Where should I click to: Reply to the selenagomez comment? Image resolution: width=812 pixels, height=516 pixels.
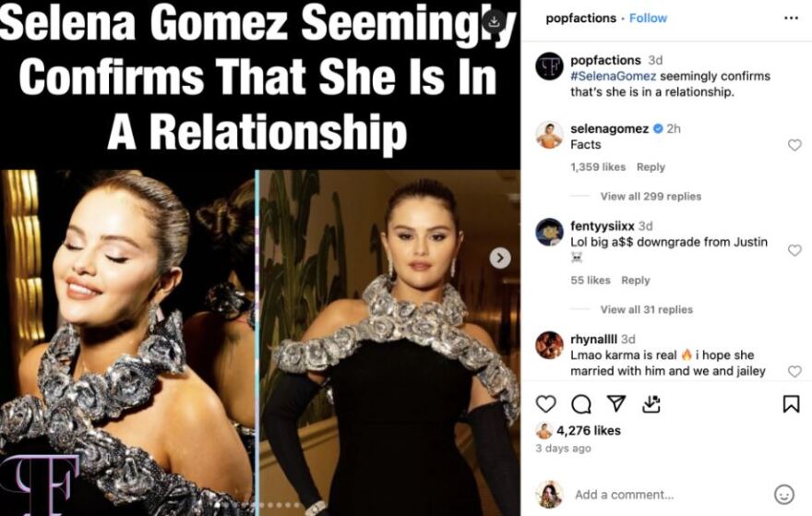click(651, 167)
